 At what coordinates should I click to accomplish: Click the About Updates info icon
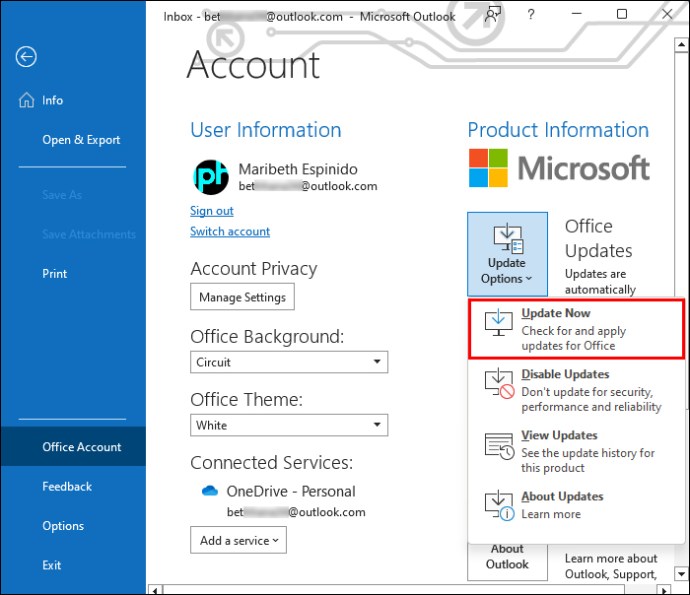pyautogui.click(x=498, y=506)
